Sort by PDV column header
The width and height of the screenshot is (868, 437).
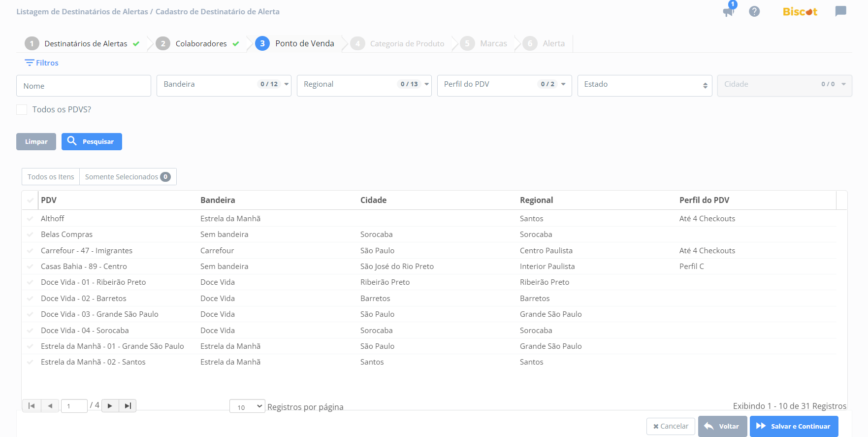[49, 200]
